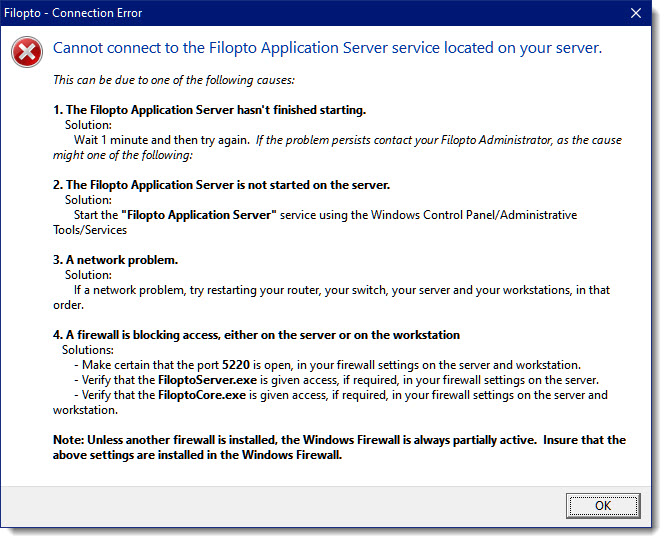Click 'Solutions:' label under the firewall cause

coord(88,350)
